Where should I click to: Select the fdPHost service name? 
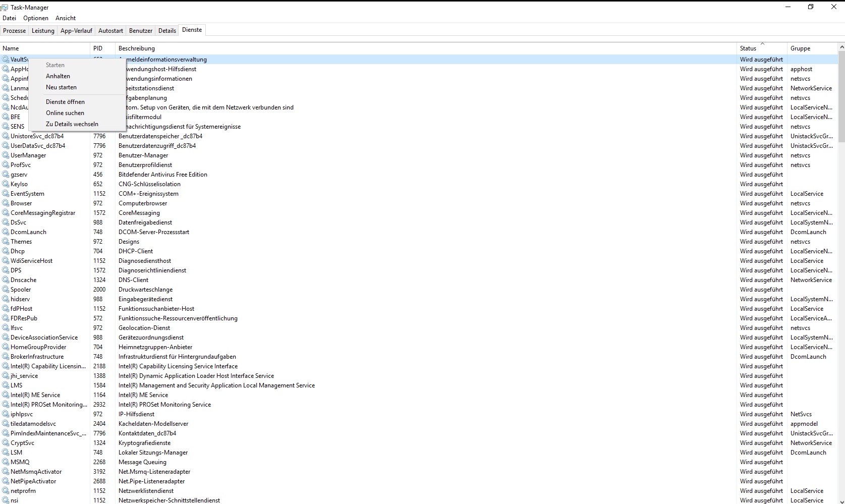(21, 309)
